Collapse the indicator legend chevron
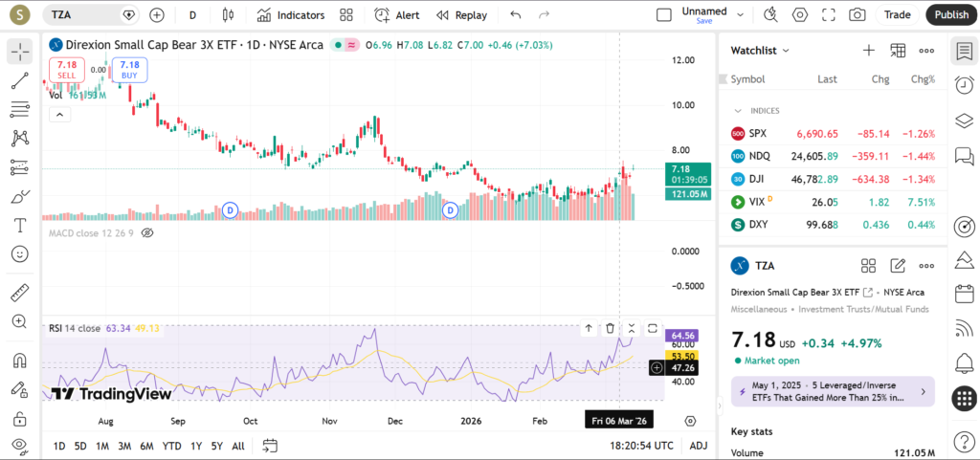This screenshot has height=460, width=980. click(x=58, y=115)
